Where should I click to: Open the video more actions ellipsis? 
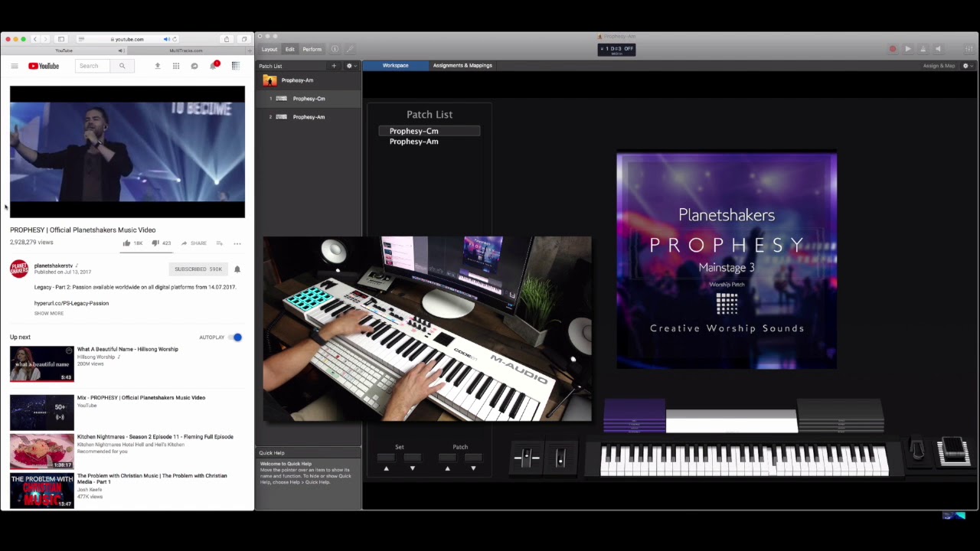tap(237, 243)
